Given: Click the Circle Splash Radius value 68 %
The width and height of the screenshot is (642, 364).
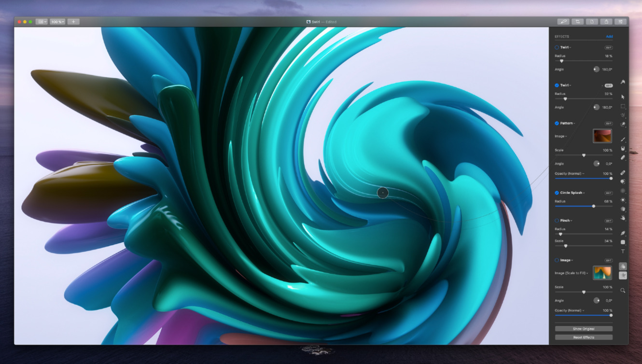Looking at the screenshot, I should click(x=608, y=201).
